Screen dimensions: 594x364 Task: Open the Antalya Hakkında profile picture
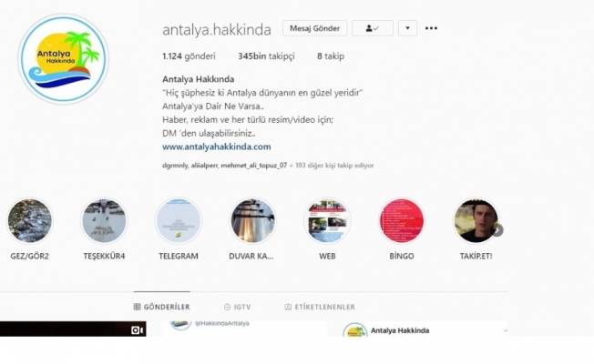point(63,59)
